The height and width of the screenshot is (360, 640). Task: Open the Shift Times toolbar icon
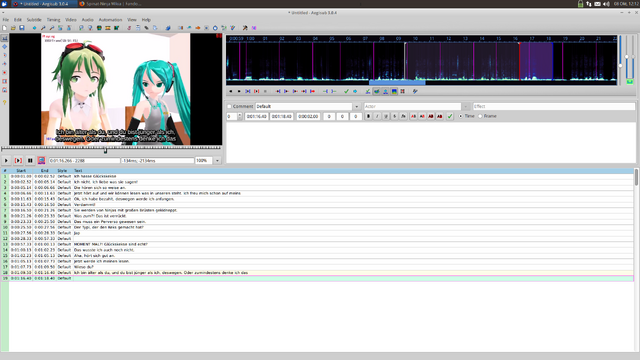(180, 28)
